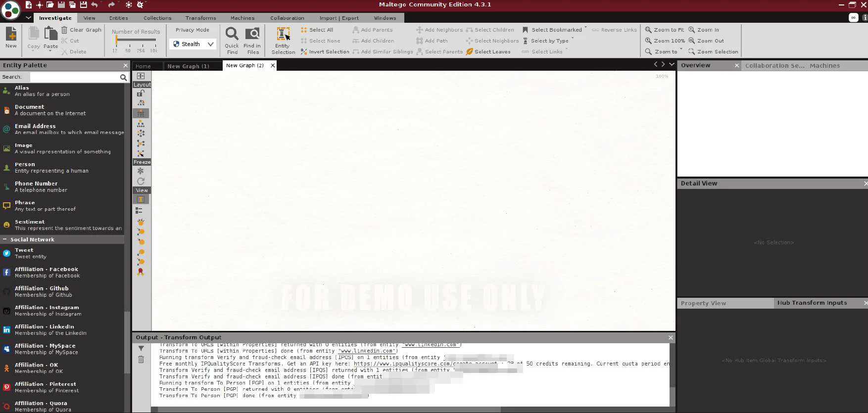Open the Entities ribbon tab
The image size is (868, 413).
coord(119,18)
